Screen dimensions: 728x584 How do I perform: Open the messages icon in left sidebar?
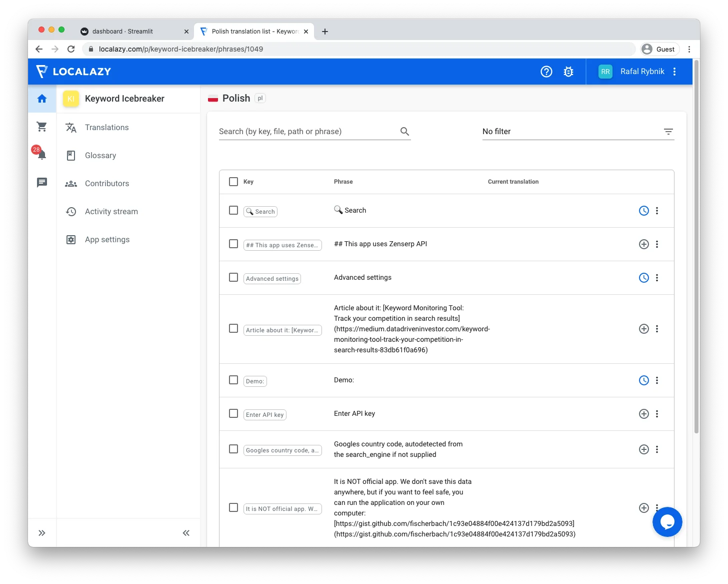point(42,182)
